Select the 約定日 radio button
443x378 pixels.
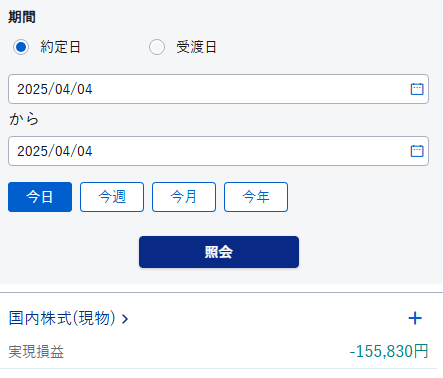click(21, 47)
